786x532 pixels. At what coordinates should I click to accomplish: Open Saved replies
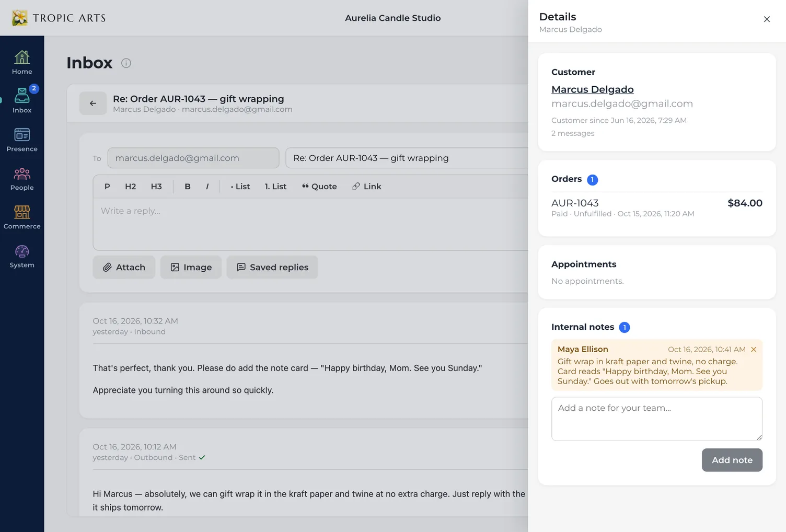[x=272, y=267]
